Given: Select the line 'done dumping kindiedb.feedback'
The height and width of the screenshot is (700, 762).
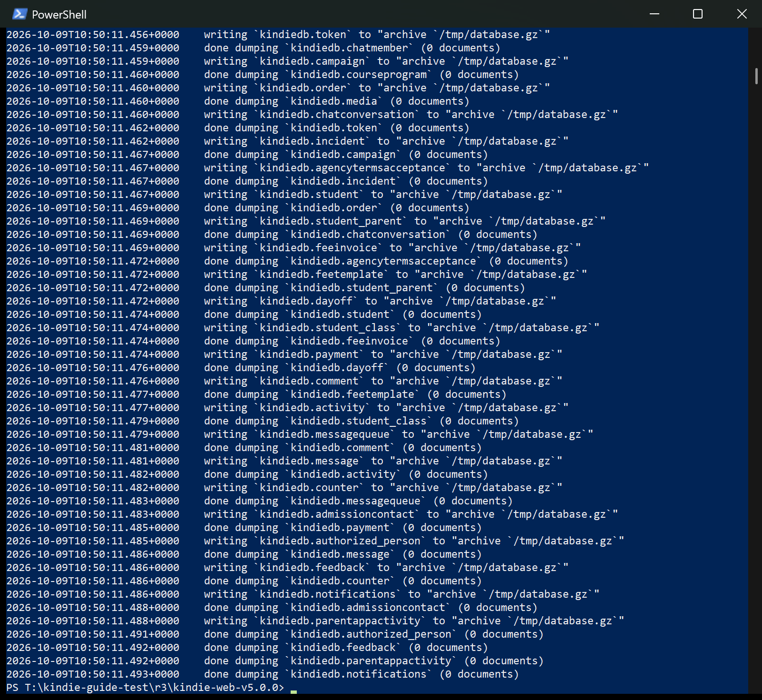Looking at the screenshot, I should coord(247,648).
